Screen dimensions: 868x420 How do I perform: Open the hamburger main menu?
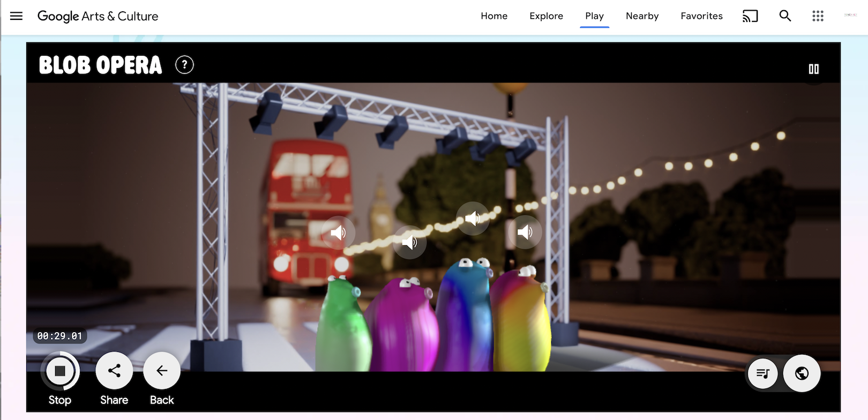(17, 16)
